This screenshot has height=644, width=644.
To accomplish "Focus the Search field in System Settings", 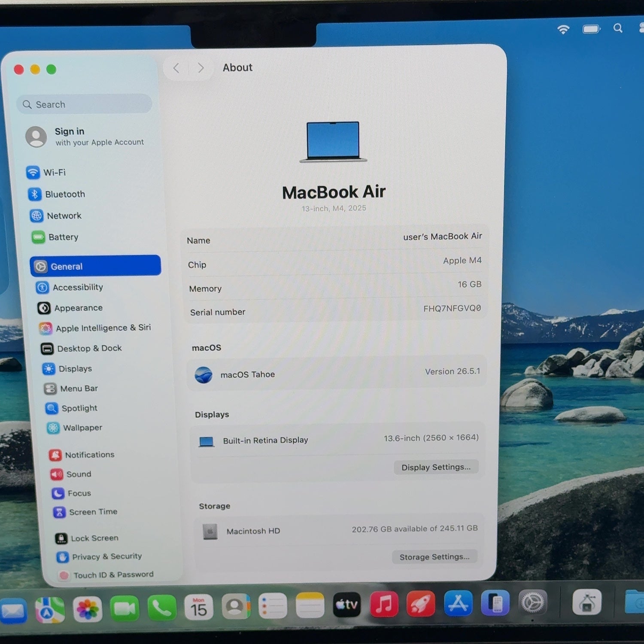I will point(84,104).
